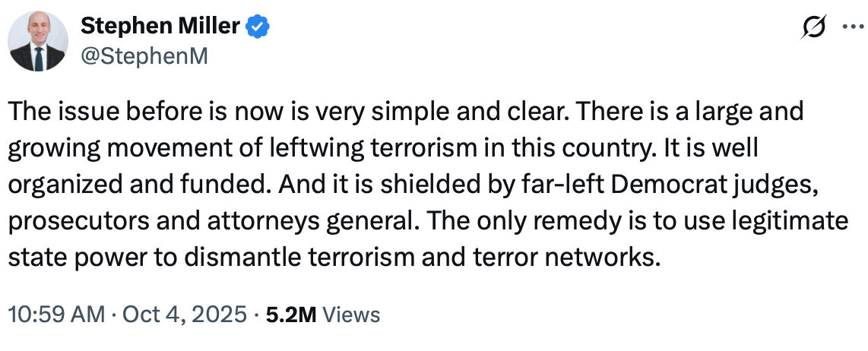The height and width of the screenshot is (351, 868).
Task: Click Stephen Miller's profile picture
Action: tap(38, 43)
